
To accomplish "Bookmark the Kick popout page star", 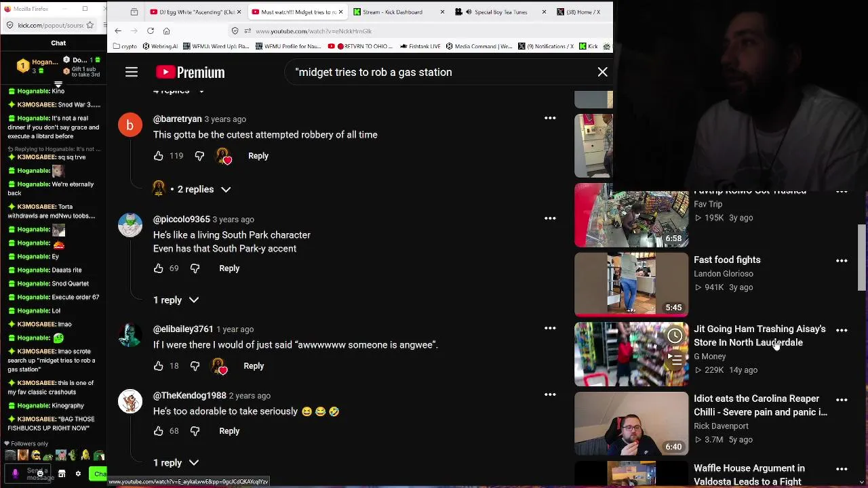I will 92,25.
